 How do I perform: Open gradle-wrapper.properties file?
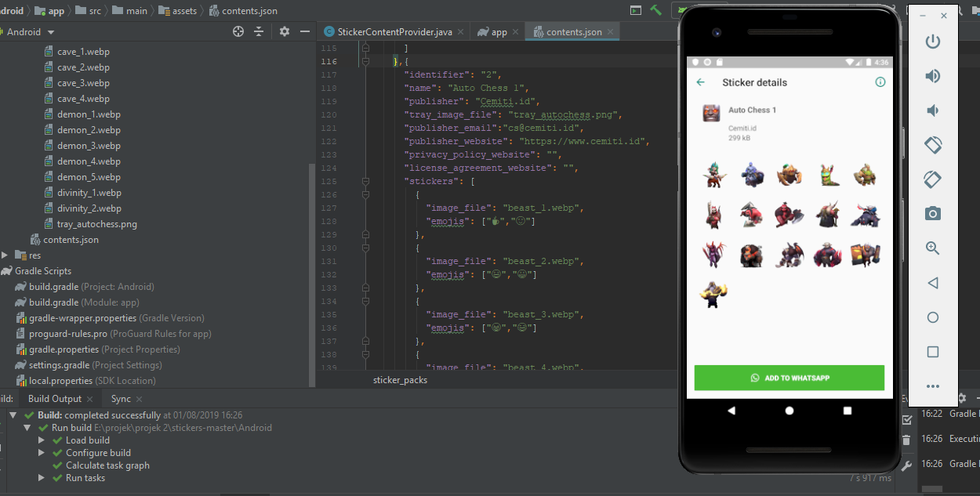111,318
